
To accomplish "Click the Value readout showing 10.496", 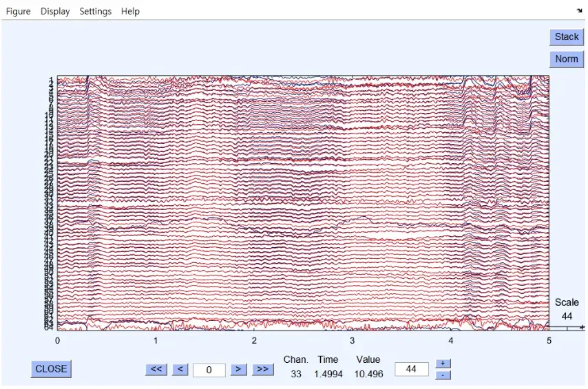I will [x=368, y=374].
